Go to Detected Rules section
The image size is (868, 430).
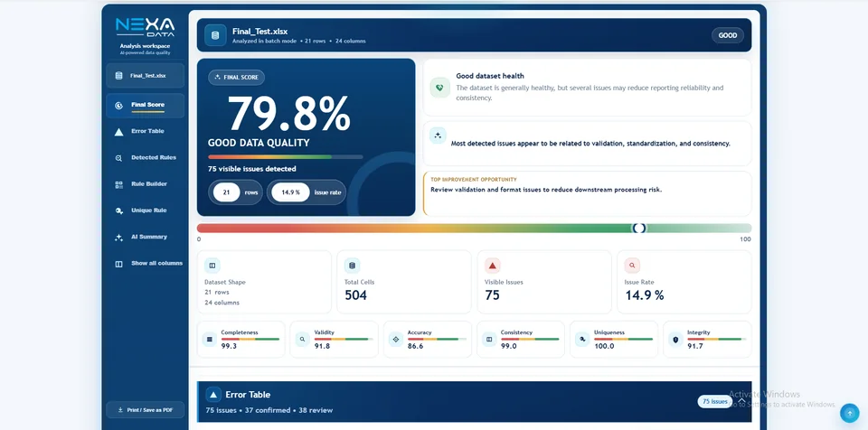[x=145, y=158]
